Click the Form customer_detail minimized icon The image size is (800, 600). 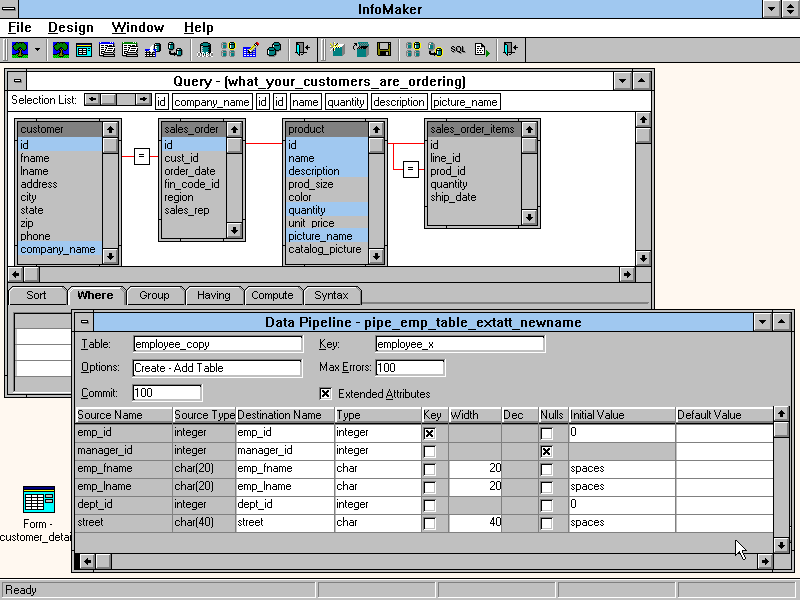pos(38,500)
